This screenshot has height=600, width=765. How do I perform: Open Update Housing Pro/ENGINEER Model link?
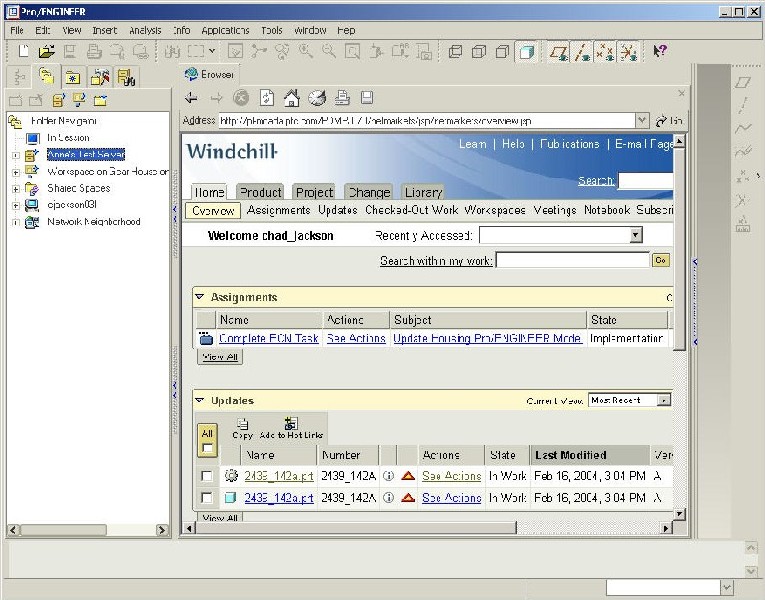(487, 338)
